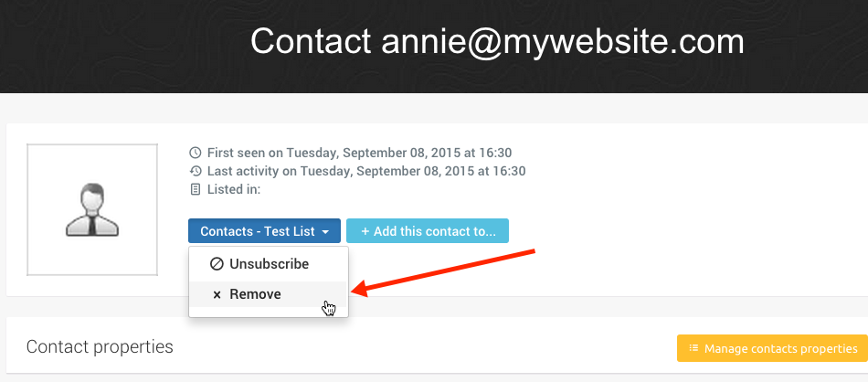Click the history icon beside Last activity
This screenshot has height=382, width=868.
[195, 171]
